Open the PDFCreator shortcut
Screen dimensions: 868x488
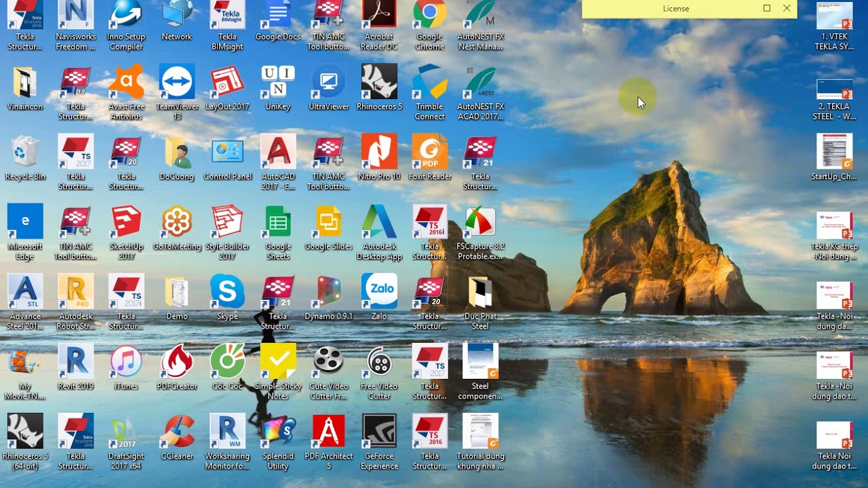pyautogui.click(x=177, y=367)
